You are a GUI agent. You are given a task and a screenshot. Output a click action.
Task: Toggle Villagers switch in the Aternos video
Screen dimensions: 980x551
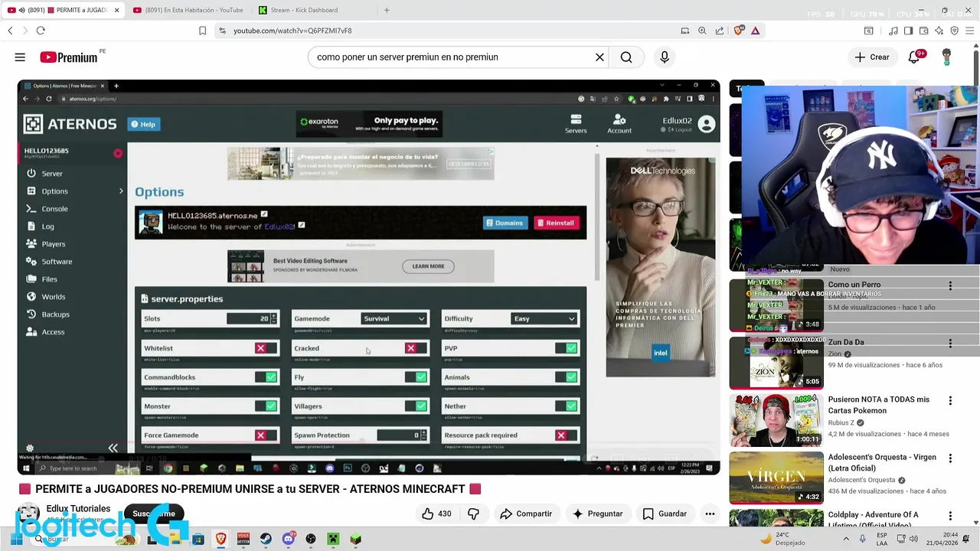point(416,406)
